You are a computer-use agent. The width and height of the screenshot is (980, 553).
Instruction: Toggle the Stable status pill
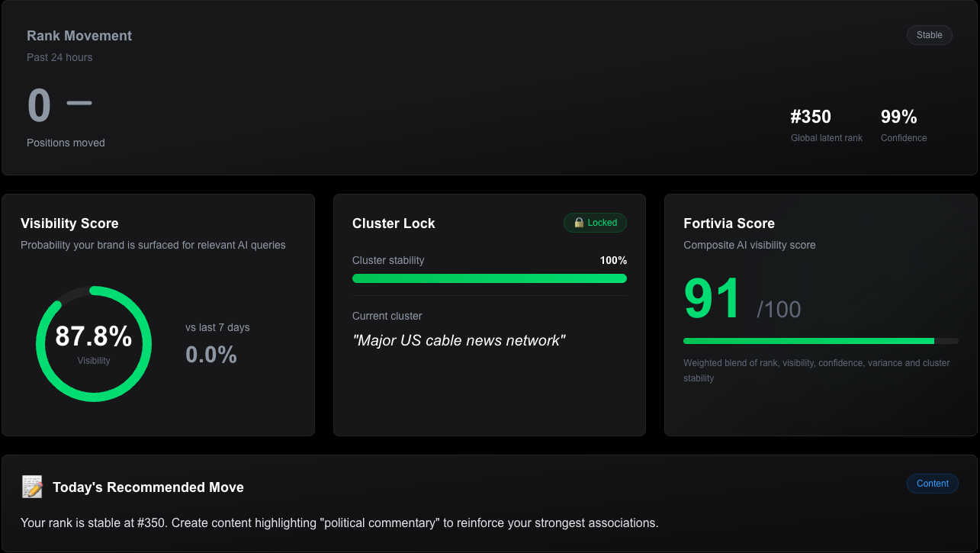pyautogui.click(x=929, y=34)
